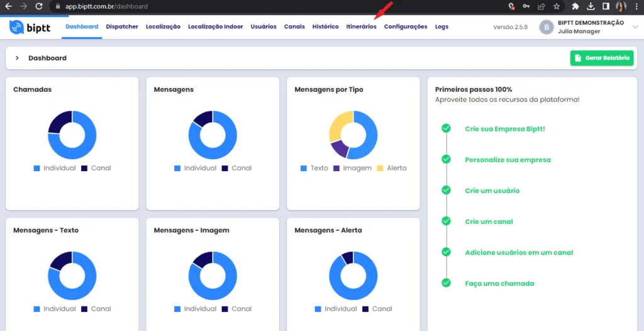Open the Dashboard tab
The height and width of the screenshot is (331, 644).
pos(82,26)
